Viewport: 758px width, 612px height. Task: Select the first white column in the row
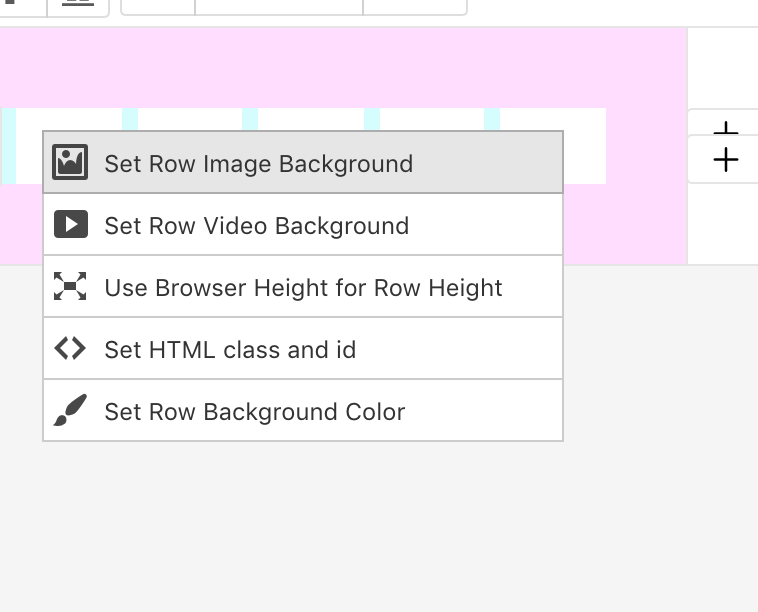(68, 119)
